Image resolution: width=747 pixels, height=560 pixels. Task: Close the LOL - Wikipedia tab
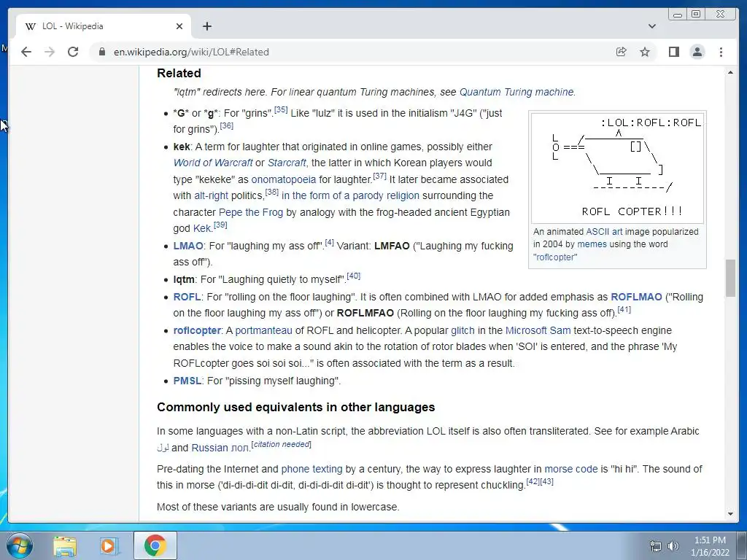[179, 26]
